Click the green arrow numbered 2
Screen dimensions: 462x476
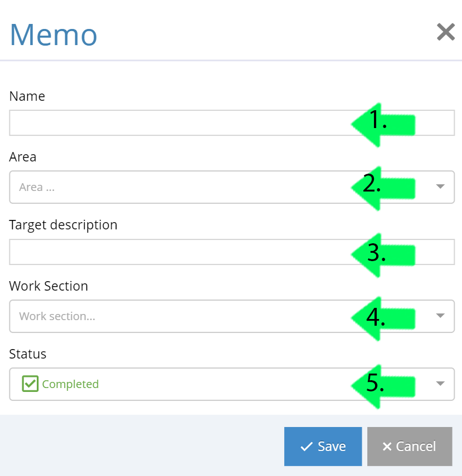coord(383,189)
